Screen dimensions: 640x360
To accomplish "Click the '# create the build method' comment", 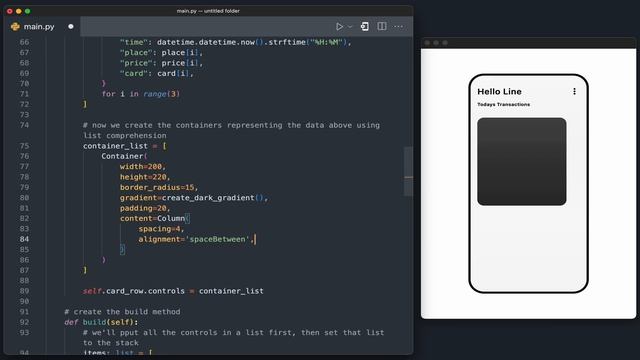I will [x=122, y=311].
